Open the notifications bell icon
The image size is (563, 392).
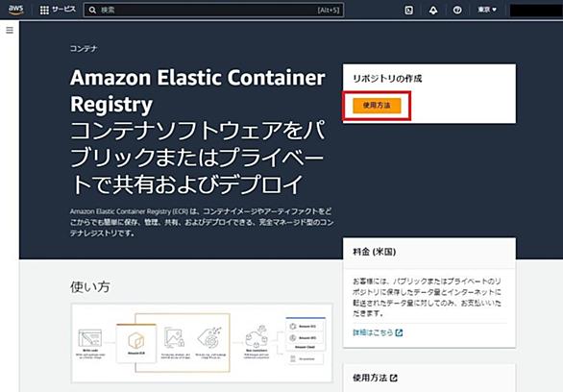pos(433,10)
